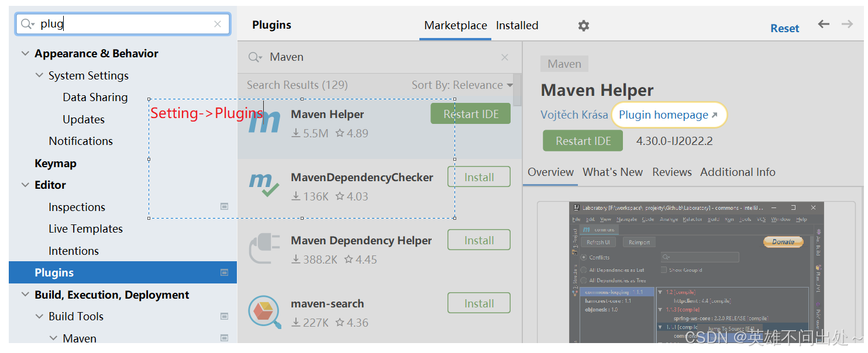Viewport: 868px width, 353px height.
Task: Collapse Build, Execution, Deployment section
Action: [25, 295]
